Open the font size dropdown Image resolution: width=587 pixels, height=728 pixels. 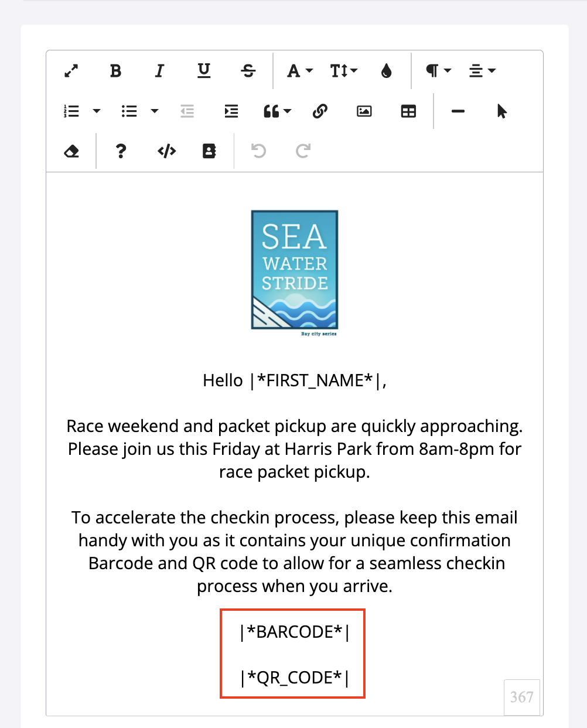343,71
